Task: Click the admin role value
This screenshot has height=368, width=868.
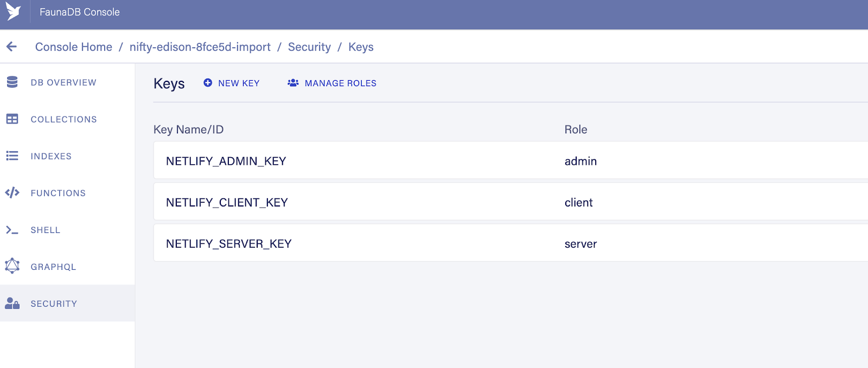Action: [x=580, y=161]
